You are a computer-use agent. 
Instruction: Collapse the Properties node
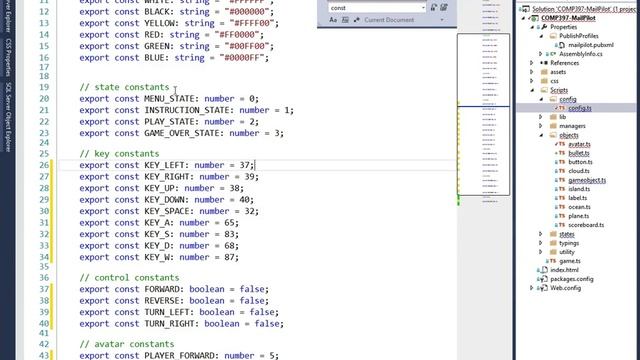click(532, 27)
